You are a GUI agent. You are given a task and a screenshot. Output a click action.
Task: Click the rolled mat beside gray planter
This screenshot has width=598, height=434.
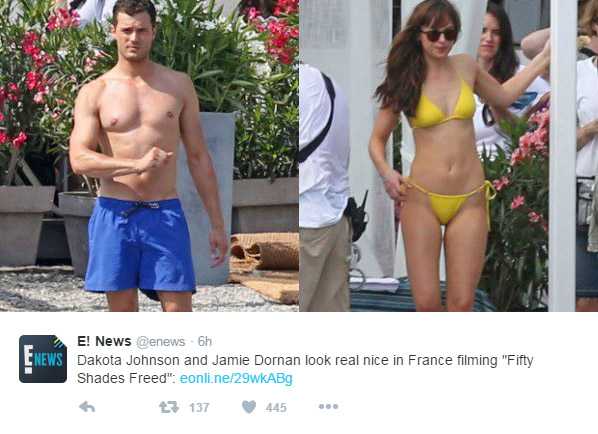pyautogui.click(x=265, y=251)
